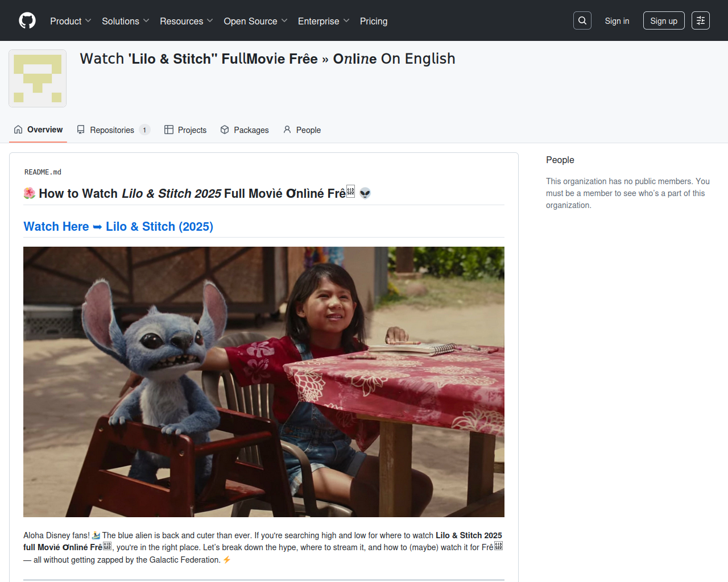Click the alien emoji in README heading
The width and height of the screenshot is (728, 582).
tap(365, 193)
